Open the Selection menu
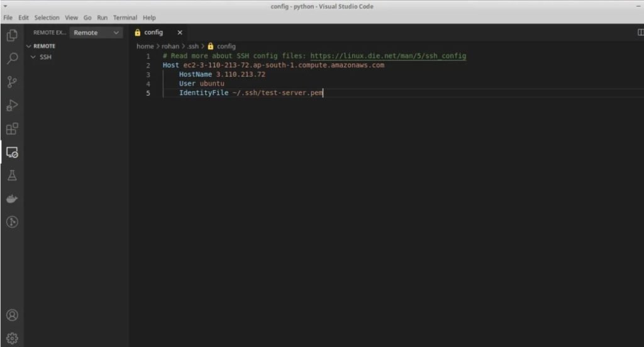Screen dimensions: 644x347 point(47,18)
